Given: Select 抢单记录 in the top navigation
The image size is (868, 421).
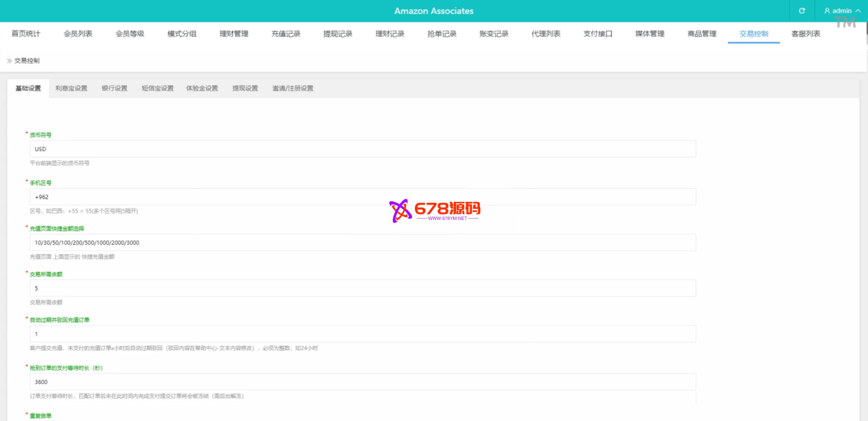Looking at the screenshot, I should pos(442,34).
